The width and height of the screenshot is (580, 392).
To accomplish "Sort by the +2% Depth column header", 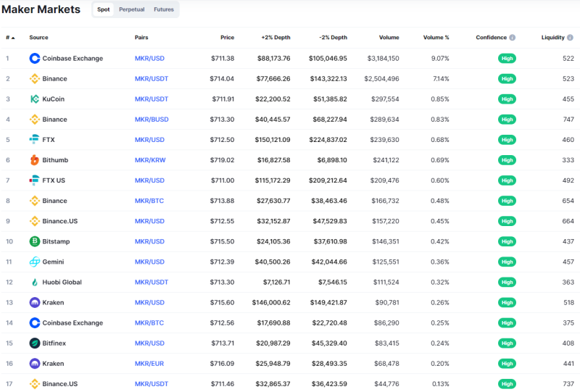I will [x=276, y=38].
